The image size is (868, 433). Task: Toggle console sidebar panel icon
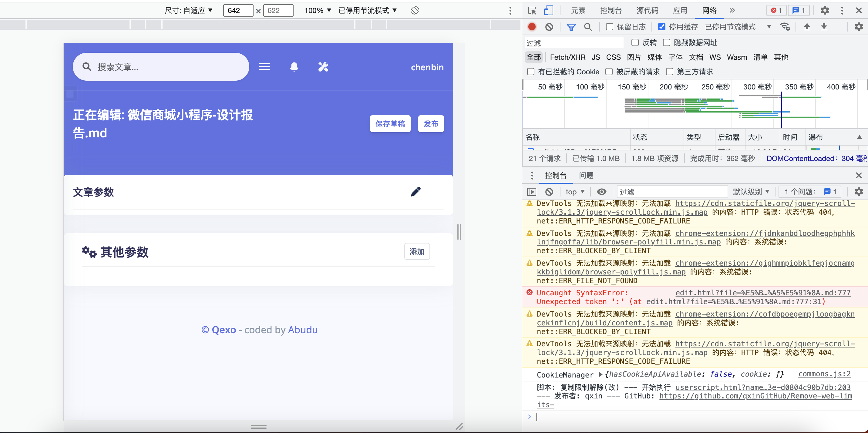(531, 192)
